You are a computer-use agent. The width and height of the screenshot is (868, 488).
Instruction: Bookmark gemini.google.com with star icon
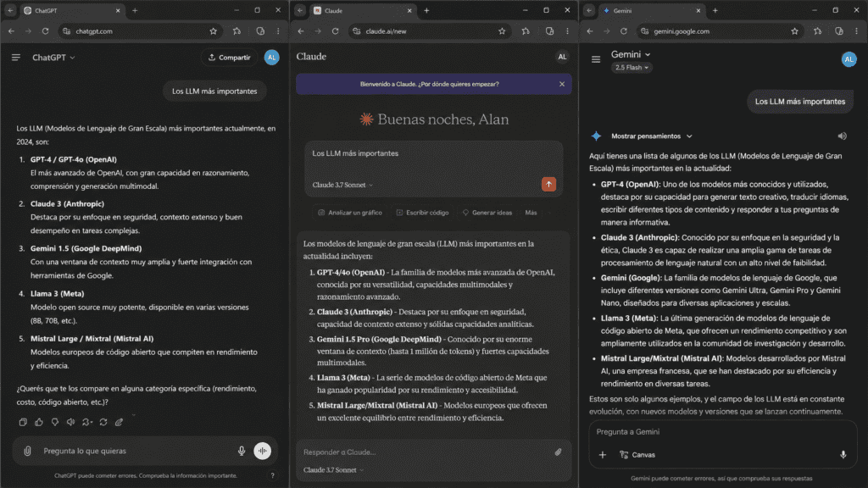[x=794, y=31]
